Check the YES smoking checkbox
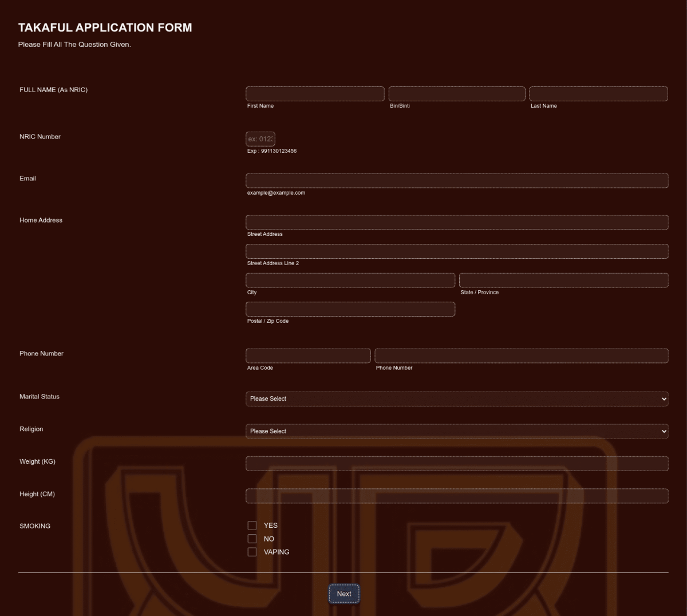The width and height of the screenshot is (687, 616). coord(252,525)
